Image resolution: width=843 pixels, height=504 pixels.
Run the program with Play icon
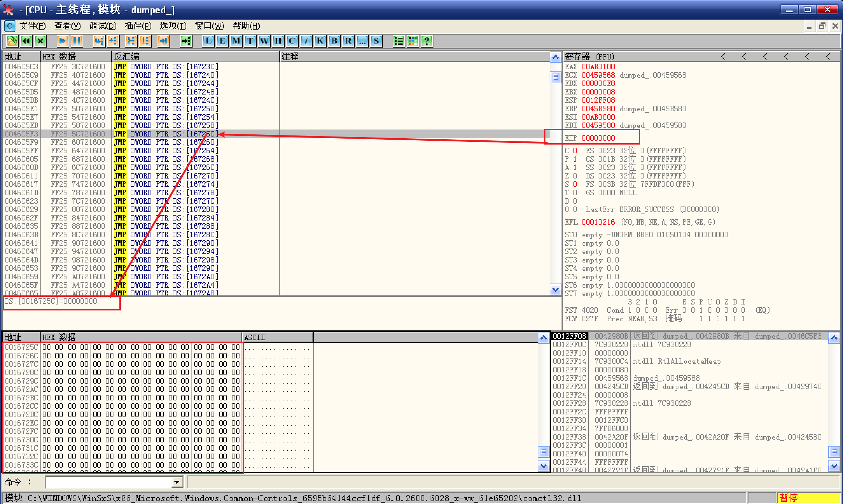(x=63, y=41)
